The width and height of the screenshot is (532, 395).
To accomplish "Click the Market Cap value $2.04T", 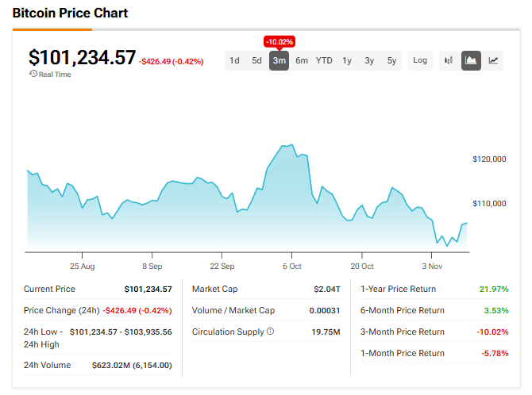I will pos(326,289).
